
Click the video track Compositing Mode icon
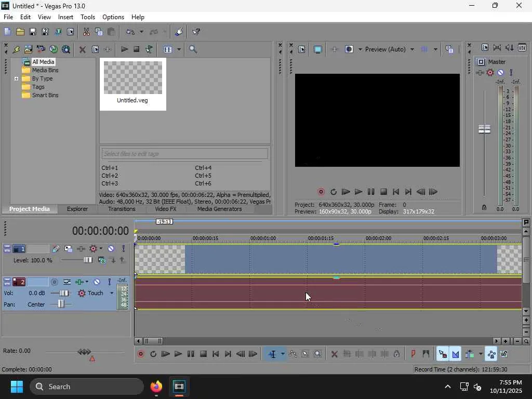[101, 260]
